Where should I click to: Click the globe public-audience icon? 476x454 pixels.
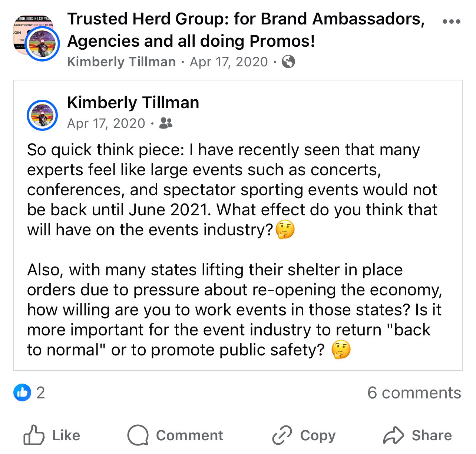(x=288, y=62)
